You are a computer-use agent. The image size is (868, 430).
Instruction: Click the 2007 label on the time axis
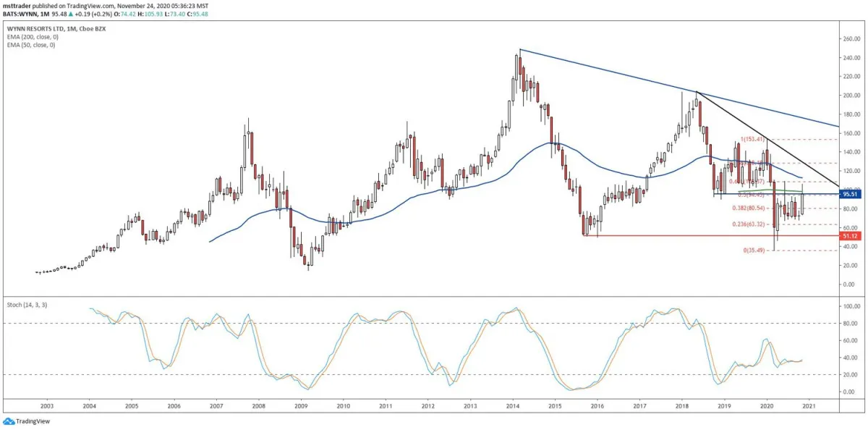pos(216,408)
